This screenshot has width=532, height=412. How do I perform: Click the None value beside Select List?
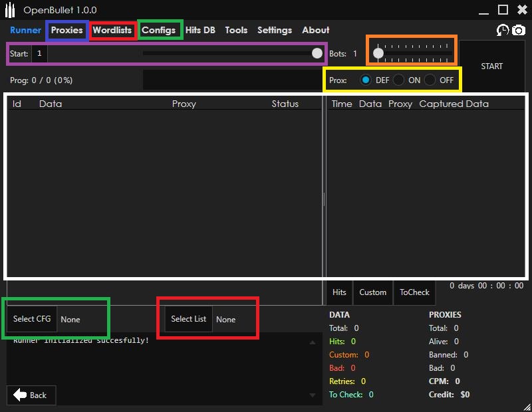pos(225,320)
